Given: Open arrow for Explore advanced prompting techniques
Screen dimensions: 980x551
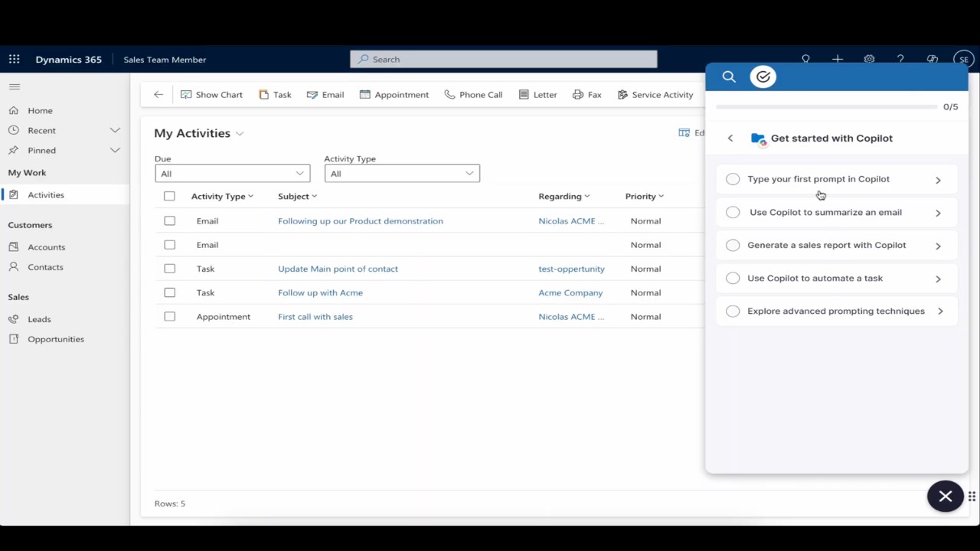Looking at the screenshot, I should point(940,311).
